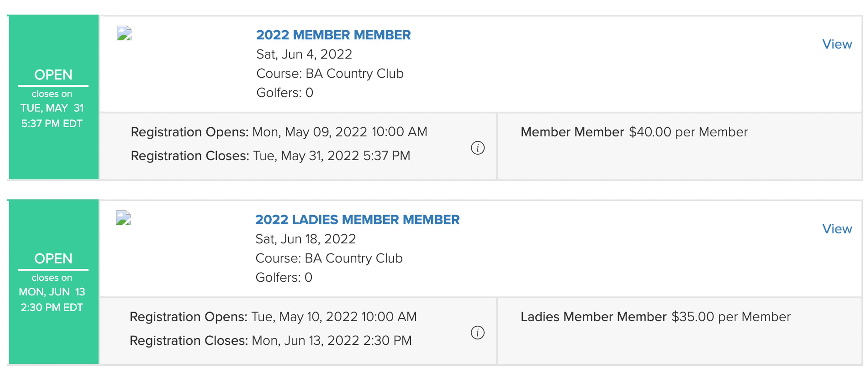Click the Sat, Jun 18, 2022 event date

coord(306,239)
